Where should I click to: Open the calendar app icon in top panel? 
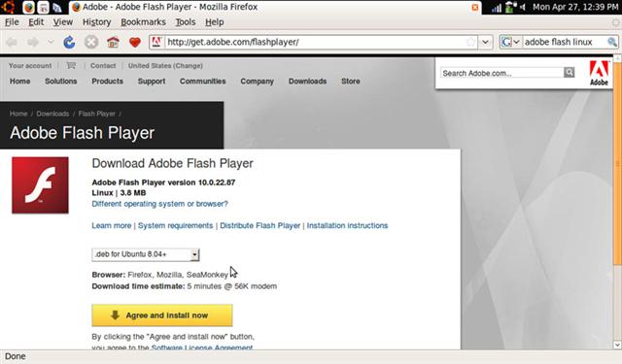point(43,7)
